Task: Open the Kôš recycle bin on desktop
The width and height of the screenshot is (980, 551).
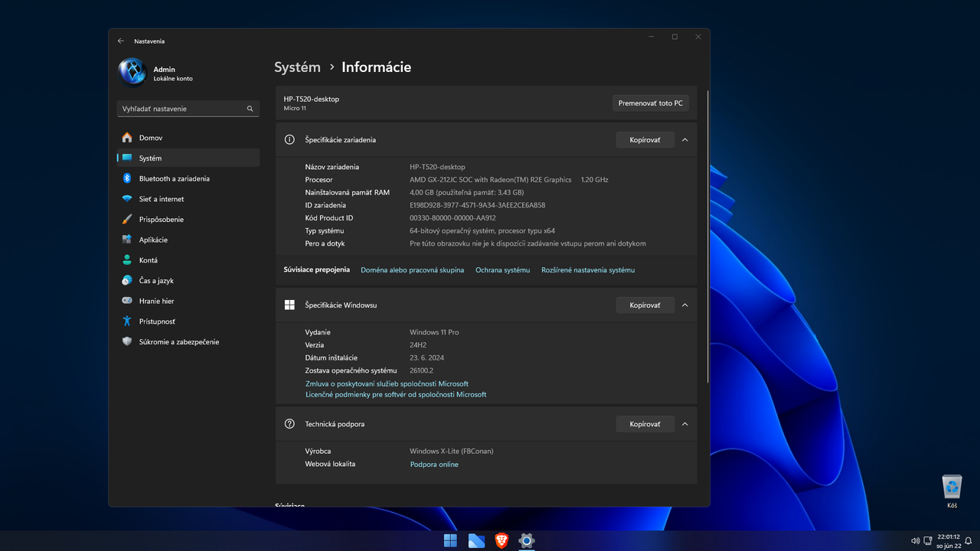Action: pyautogui.click(x=952, y=492)
